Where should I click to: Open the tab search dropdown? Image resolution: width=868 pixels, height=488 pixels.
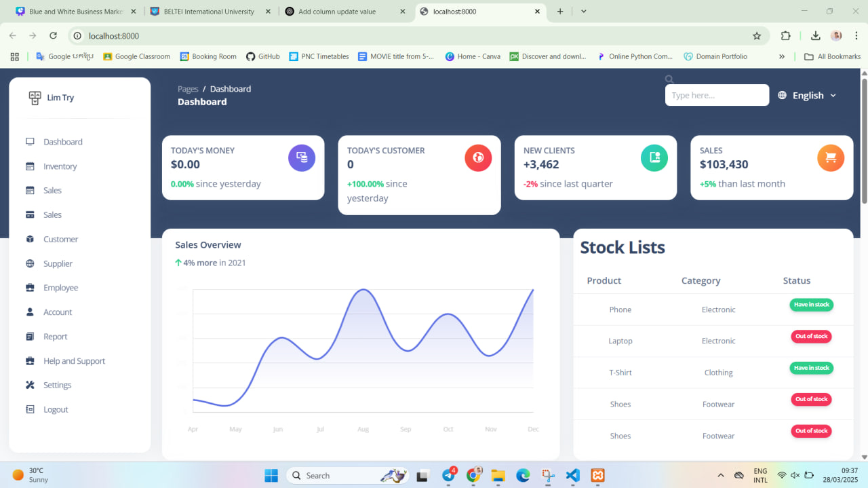coord(584,12)
